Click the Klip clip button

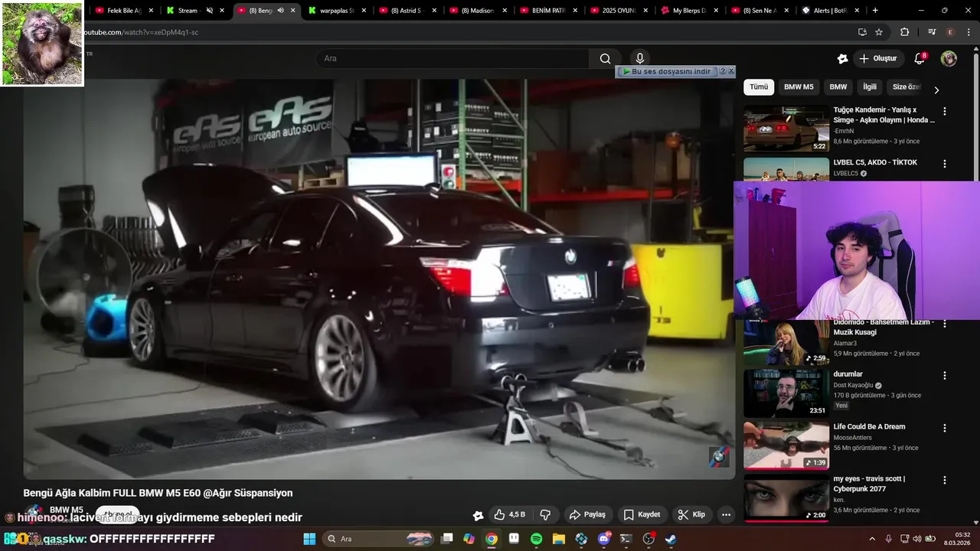(x=691, y=514)
